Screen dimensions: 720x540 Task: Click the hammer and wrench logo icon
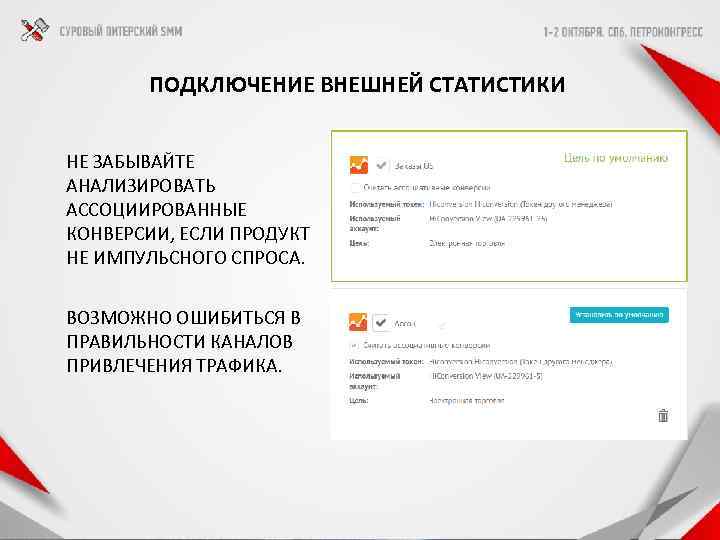pos(34,30)
